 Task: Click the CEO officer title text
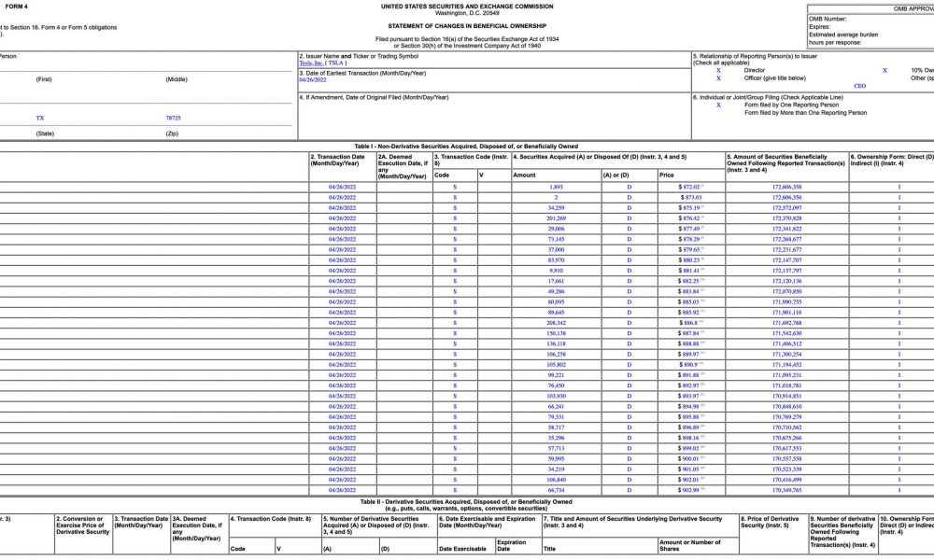pyautogui.click(x=859, y=86)
